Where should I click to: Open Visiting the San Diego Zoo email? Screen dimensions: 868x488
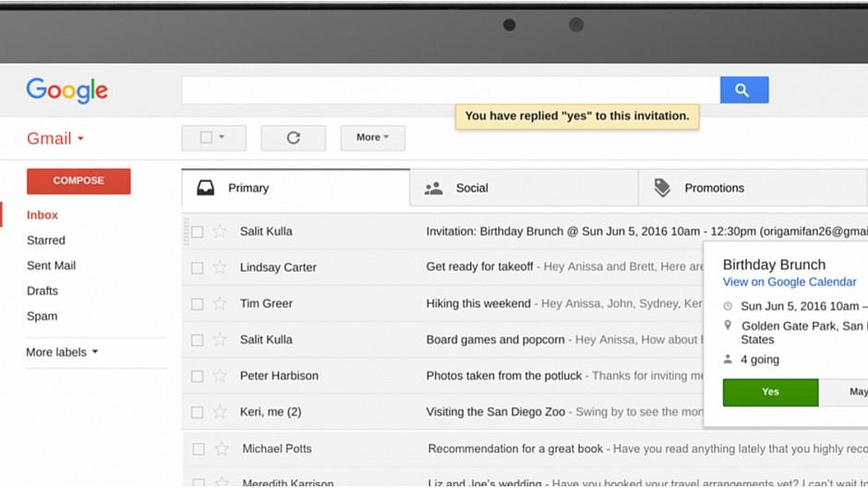tap(496, 411)
